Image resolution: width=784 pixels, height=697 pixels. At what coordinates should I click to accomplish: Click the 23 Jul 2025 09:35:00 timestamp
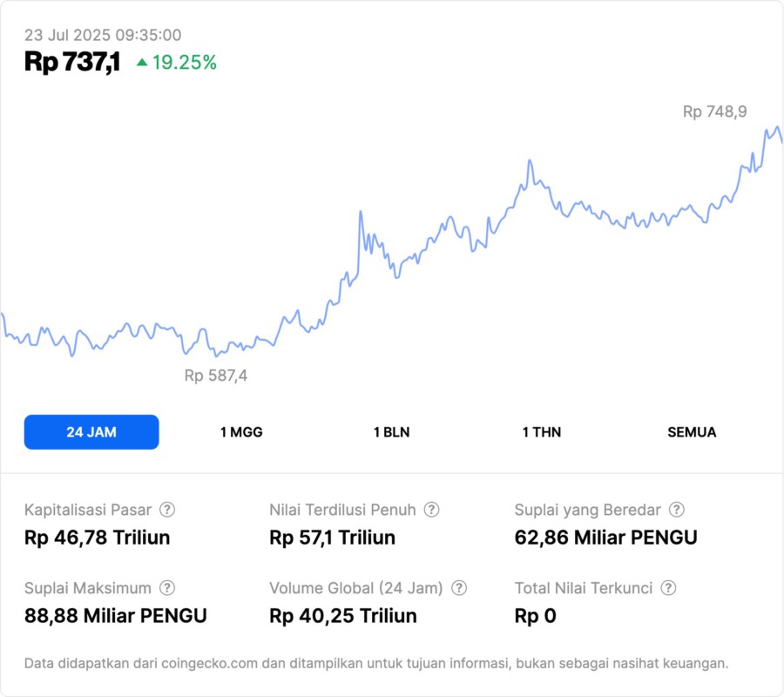point(103,35)
